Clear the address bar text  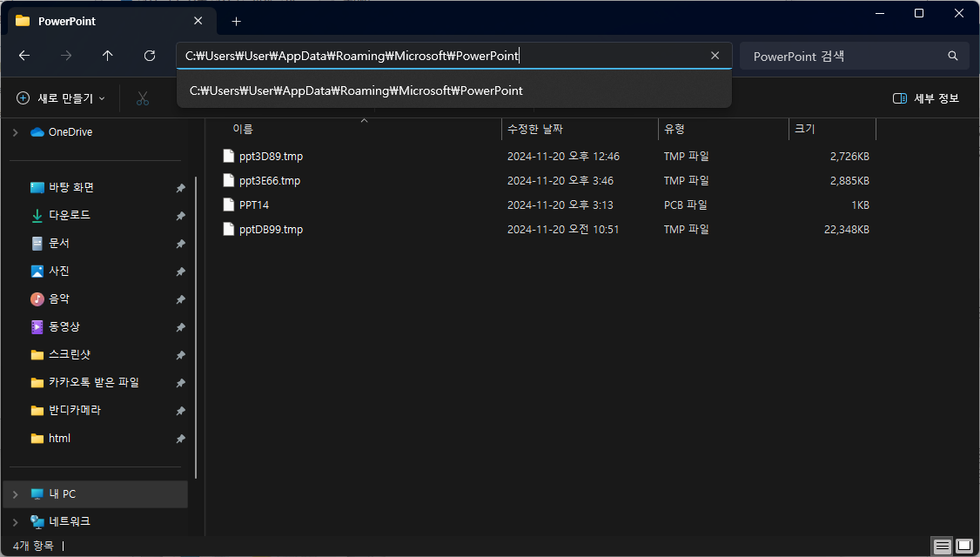click(715, 56)
